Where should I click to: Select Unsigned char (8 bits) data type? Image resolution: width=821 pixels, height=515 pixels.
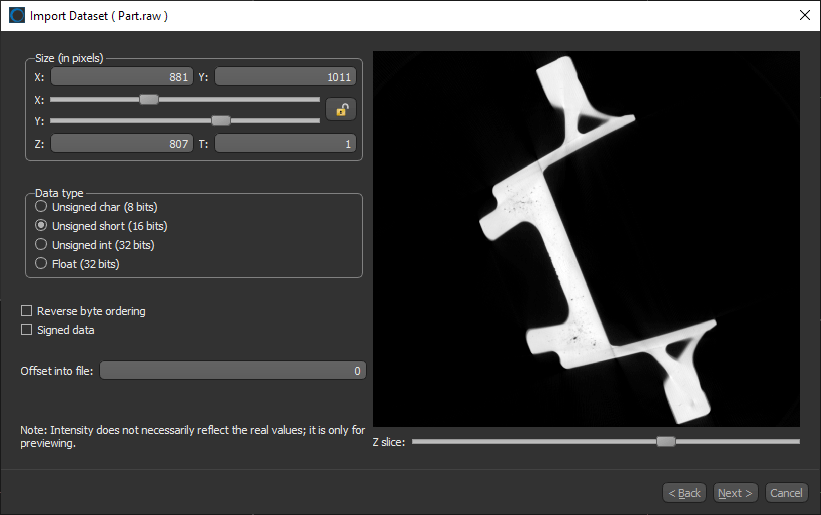click(x=41, y=207)
